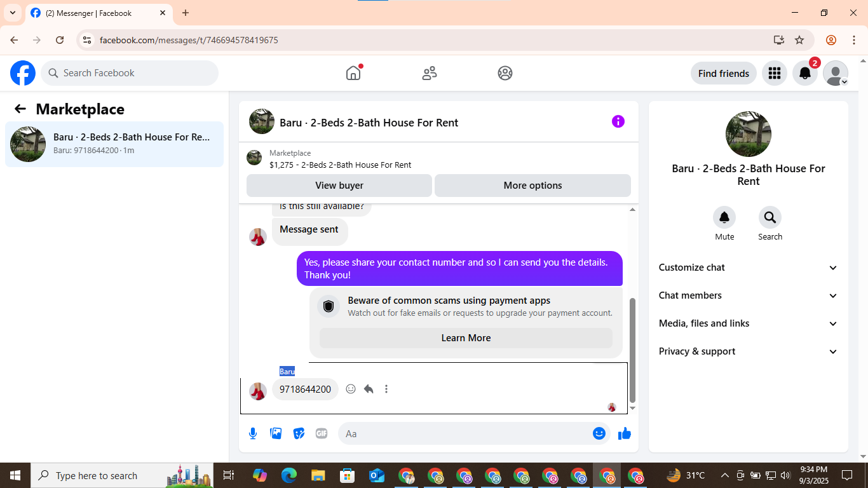The height and width of the screenshot is (488, 868).
Task: Expand Privacy & support section
Action: 749,351
